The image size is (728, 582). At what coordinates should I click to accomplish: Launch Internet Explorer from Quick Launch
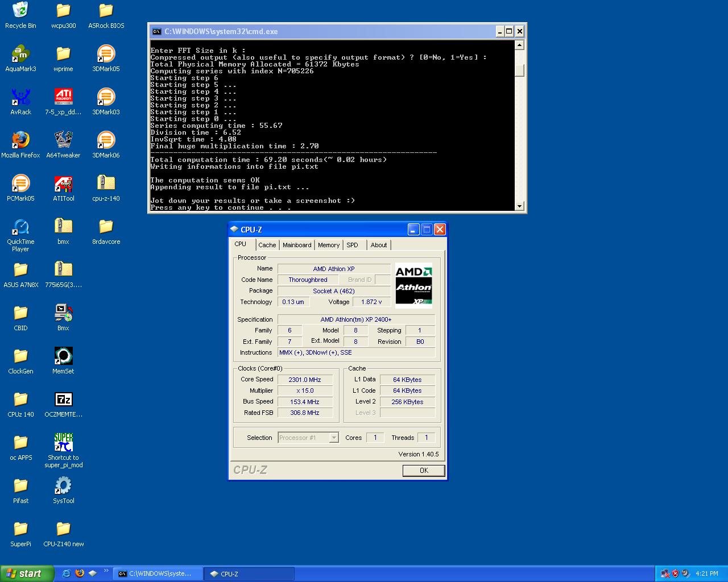tap(67, 573)
